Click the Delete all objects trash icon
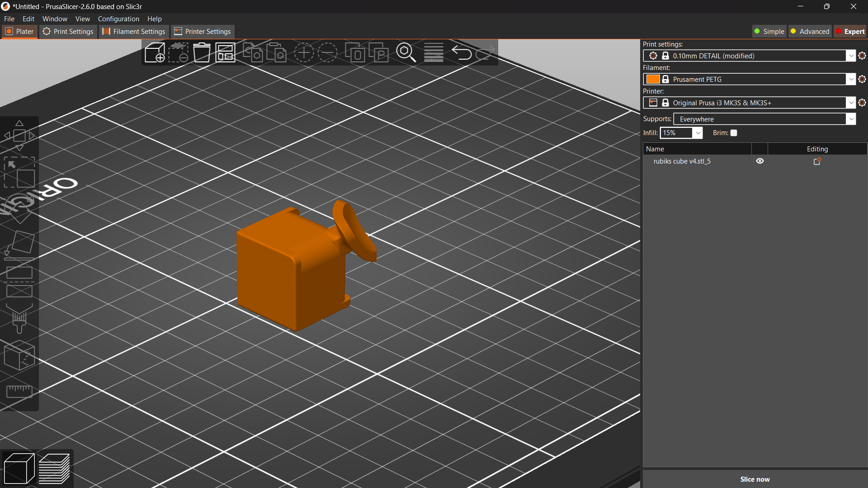The width and height of the screenshot is (868, 488). click(202, 52)
